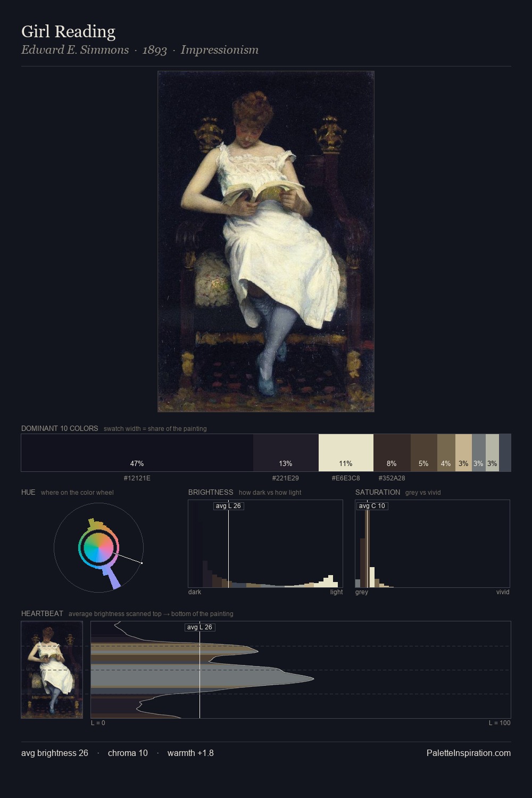The image size is (532, 798).
Task: Select the 8% dark brown swatch
Action: (392, 453)
